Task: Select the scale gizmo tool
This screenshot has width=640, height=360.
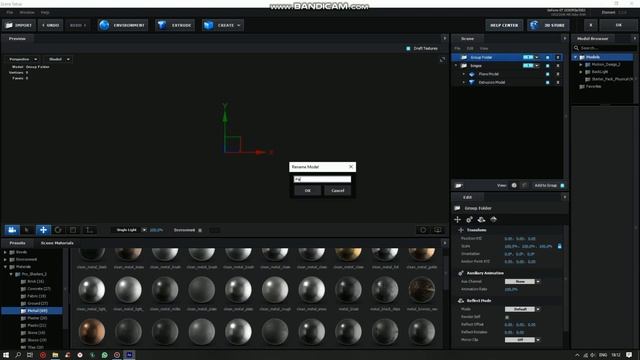Action: click(x=73, y=230)
